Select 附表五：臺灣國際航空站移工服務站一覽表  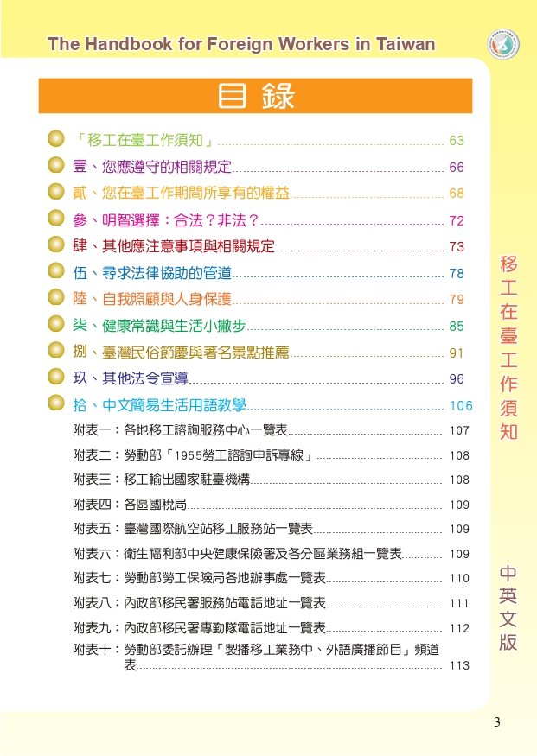point(193,529)
